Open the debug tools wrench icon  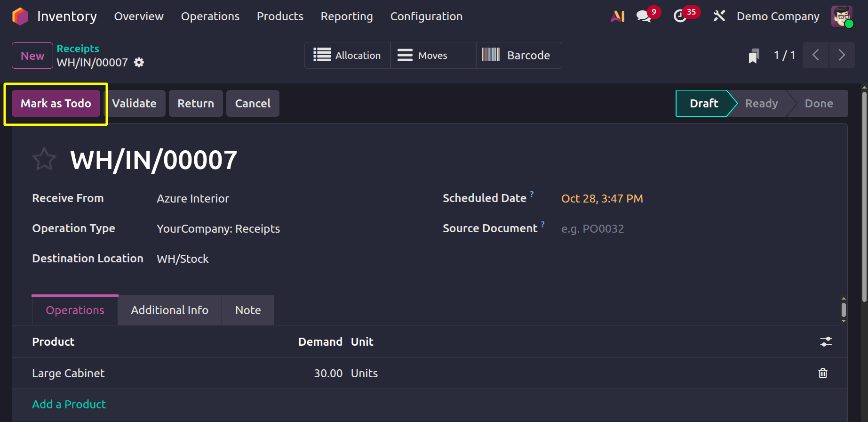coord(719,16)
